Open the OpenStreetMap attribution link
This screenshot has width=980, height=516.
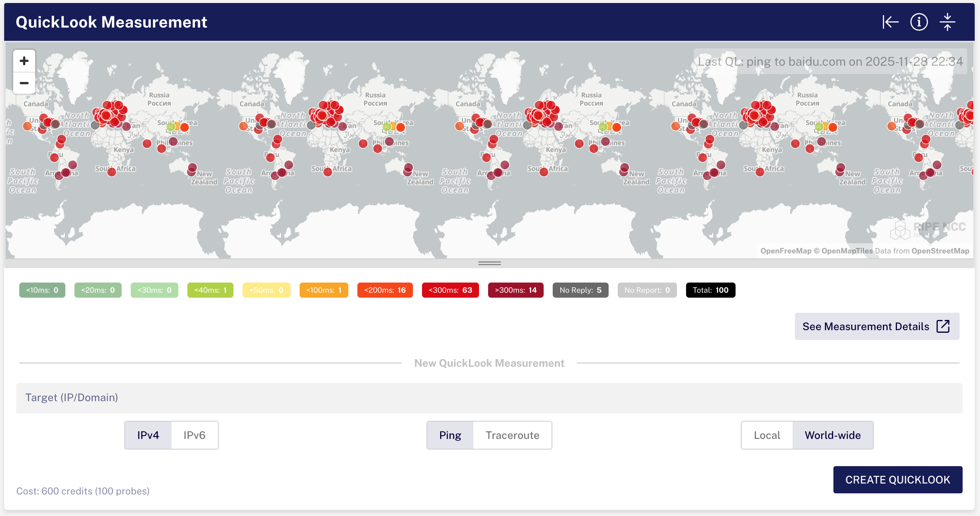tap(940, 251)
